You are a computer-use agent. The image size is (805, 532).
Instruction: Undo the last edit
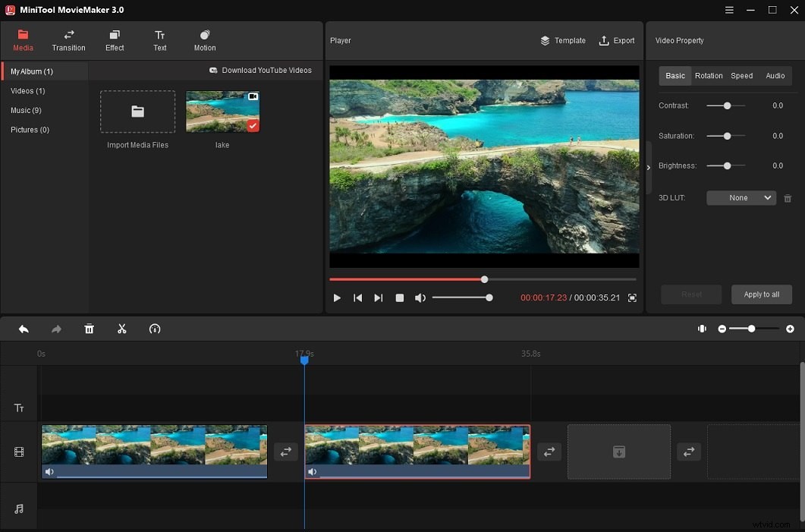pyautogui.click(x=23, y=329)
